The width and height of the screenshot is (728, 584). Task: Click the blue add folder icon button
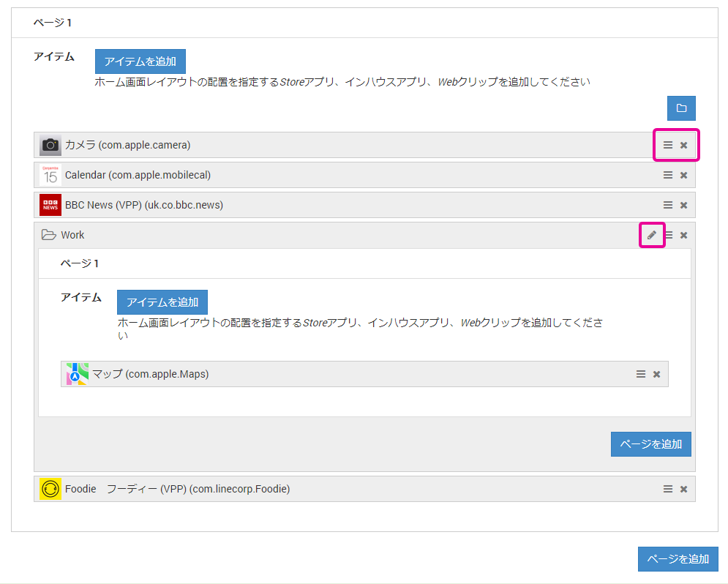point(681,108)
